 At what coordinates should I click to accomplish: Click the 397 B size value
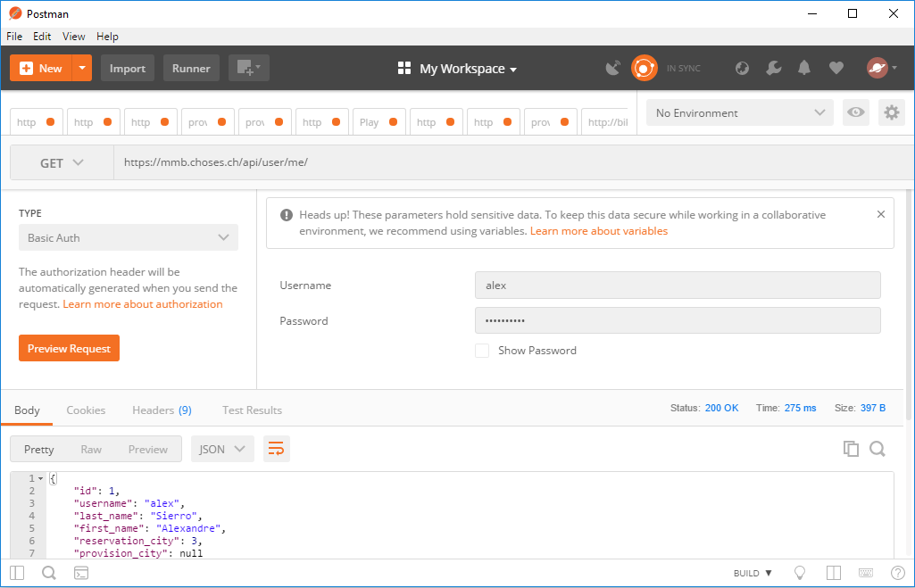(872, 408)
